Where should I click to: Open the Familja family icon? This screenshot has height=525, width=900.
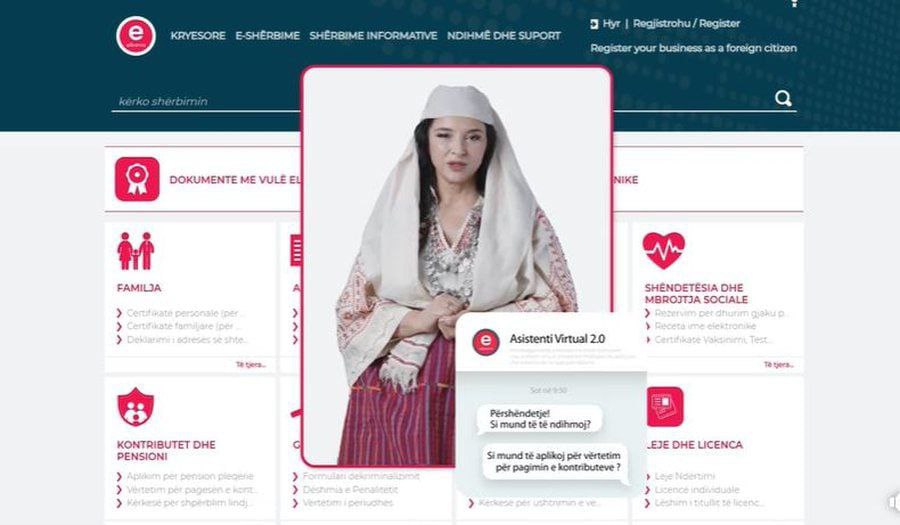(136, 251)
